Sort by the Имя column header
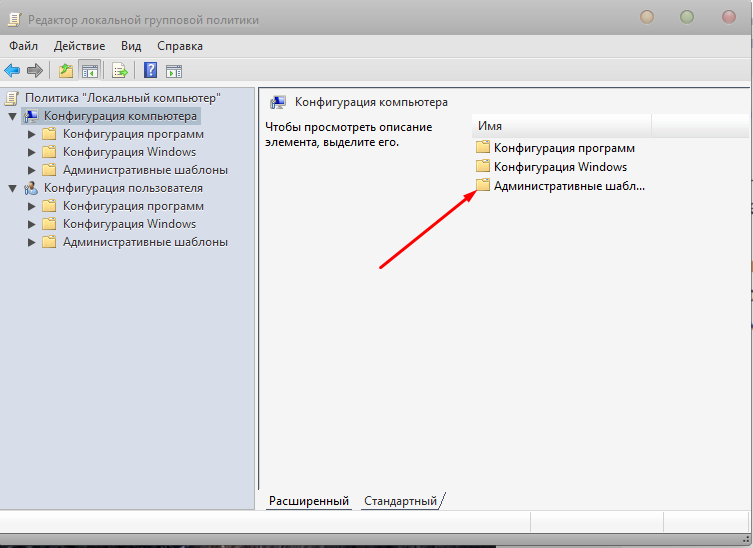This screenshot has height=548, width=753. [561, 126]
